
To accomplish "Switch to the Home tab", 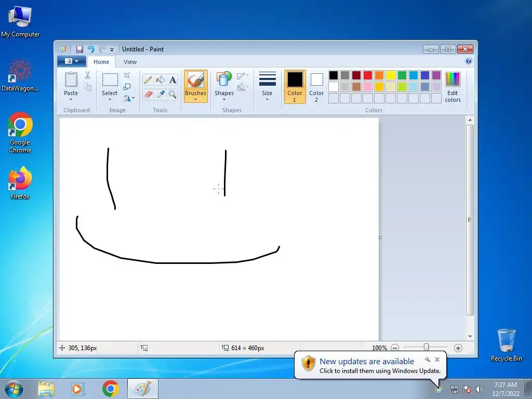I will coord(101,62).
